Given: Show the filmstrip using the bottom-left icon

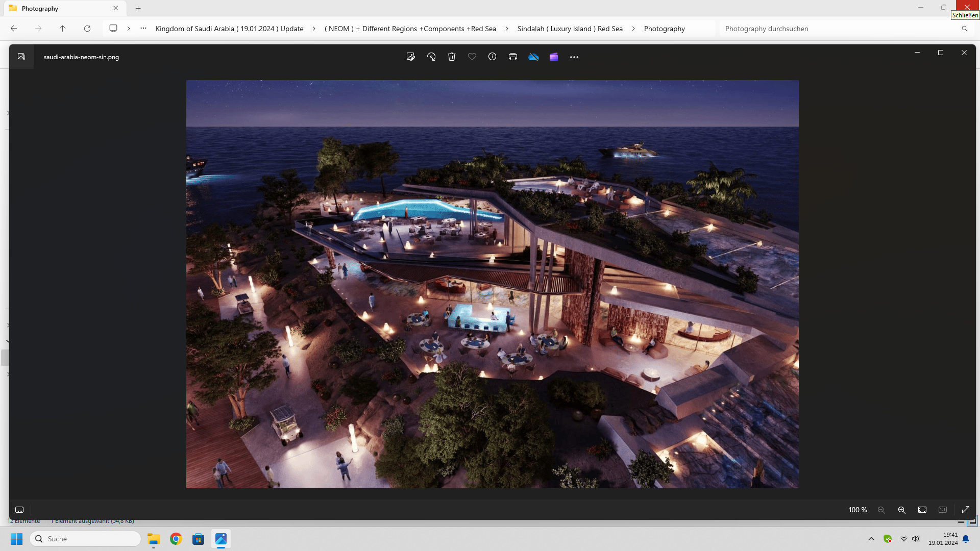Looking at the screenshot, I should [19, 510].
